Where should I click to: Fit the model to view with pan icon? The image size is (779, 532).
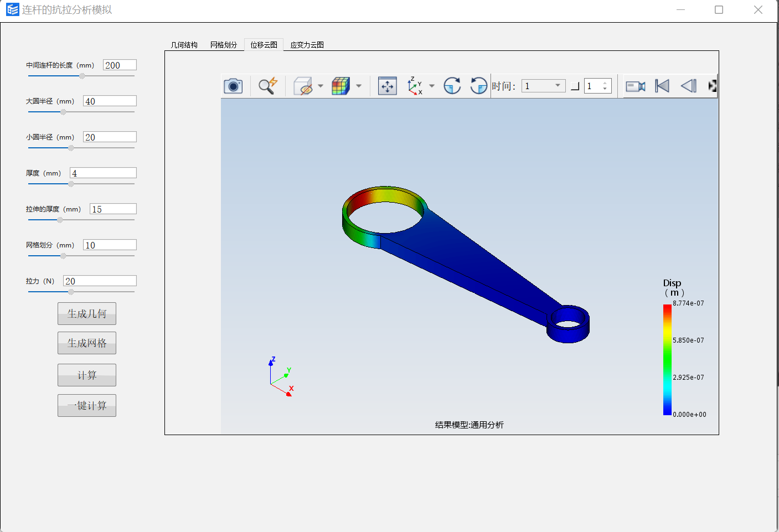pos(388,86)
